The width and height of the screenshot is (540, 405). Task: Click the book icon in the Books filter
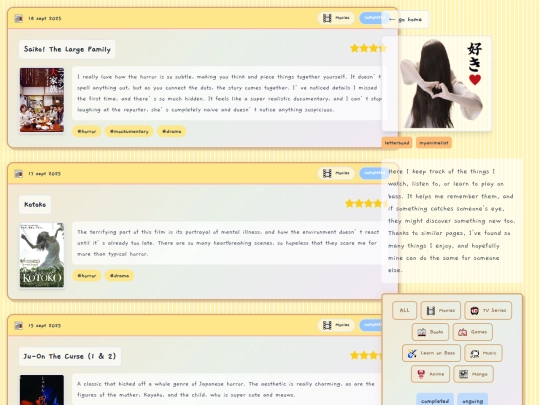pyautogui.click(x=422, y=332)
